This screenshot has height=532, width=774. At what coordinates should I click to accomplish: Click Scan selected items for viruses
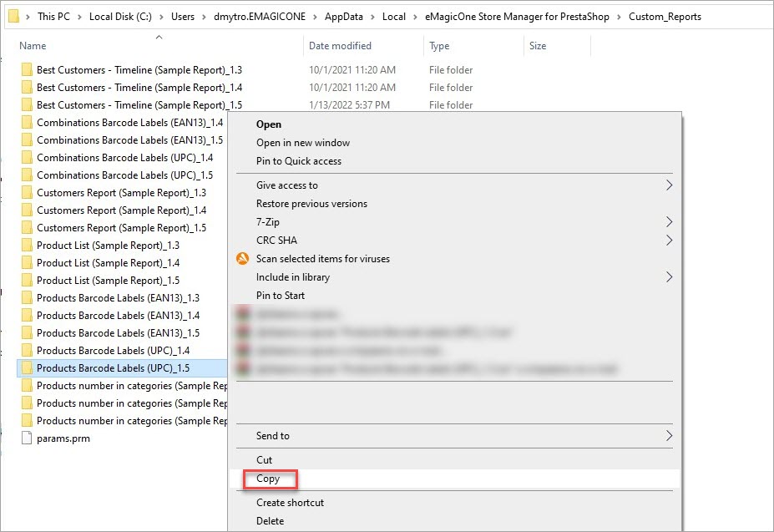click(323, 259)
